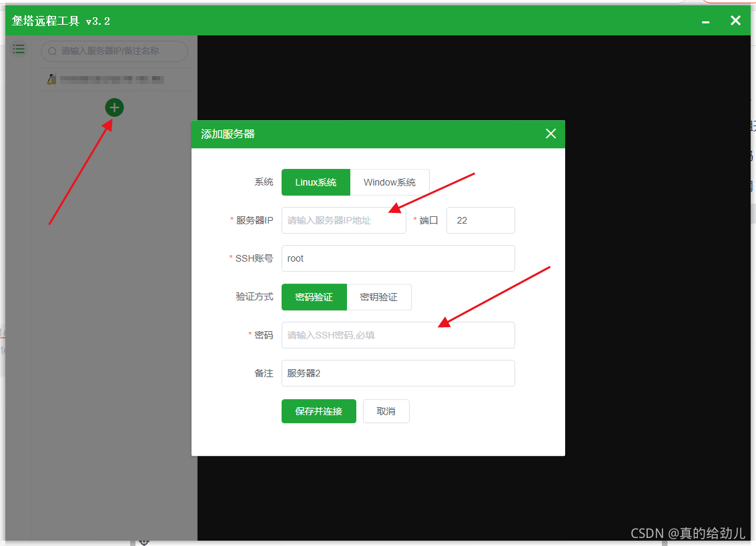Focus the 服务器IP address field

pos(344,220)
